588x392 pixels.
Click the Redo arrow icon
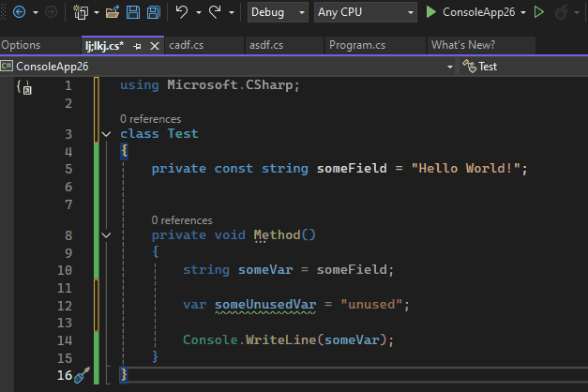[215, 12]
